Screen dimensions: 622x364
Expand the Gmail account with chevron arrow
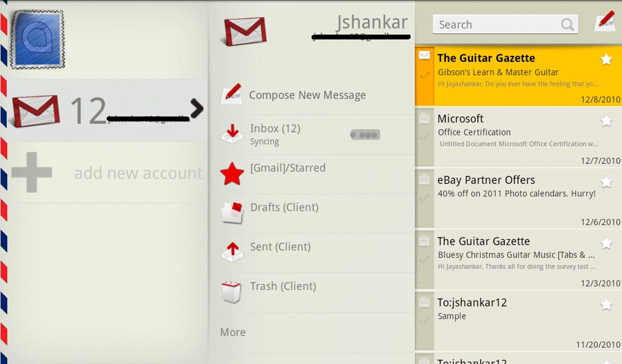click(196, 108)
